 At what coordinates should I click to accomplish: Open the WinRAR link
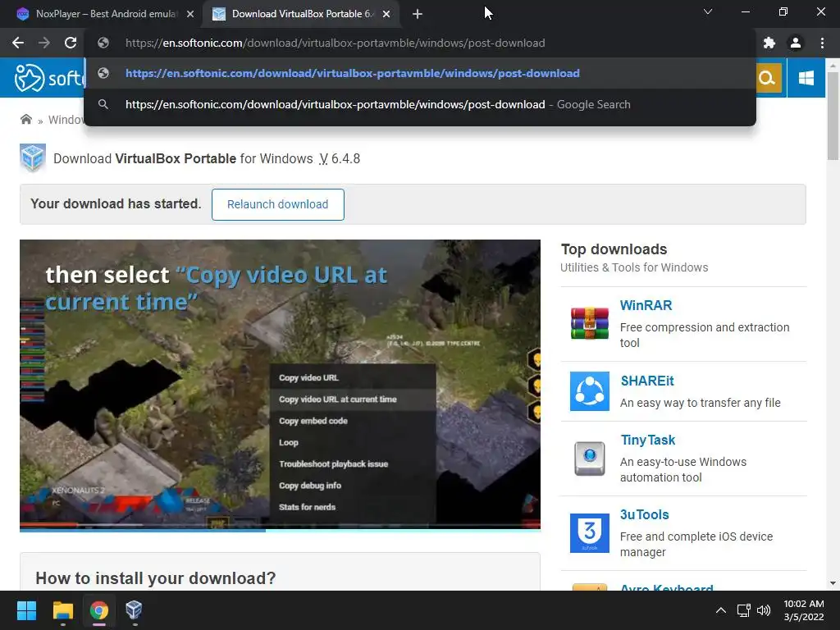pyautogui.click(x=646, y=305)
